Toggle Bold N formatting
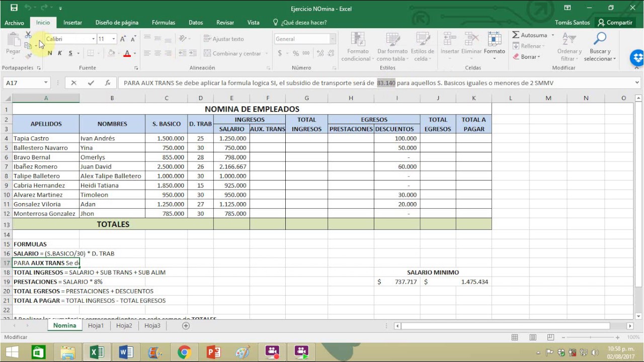Screen dimensions: 644x362 (49, 53)
